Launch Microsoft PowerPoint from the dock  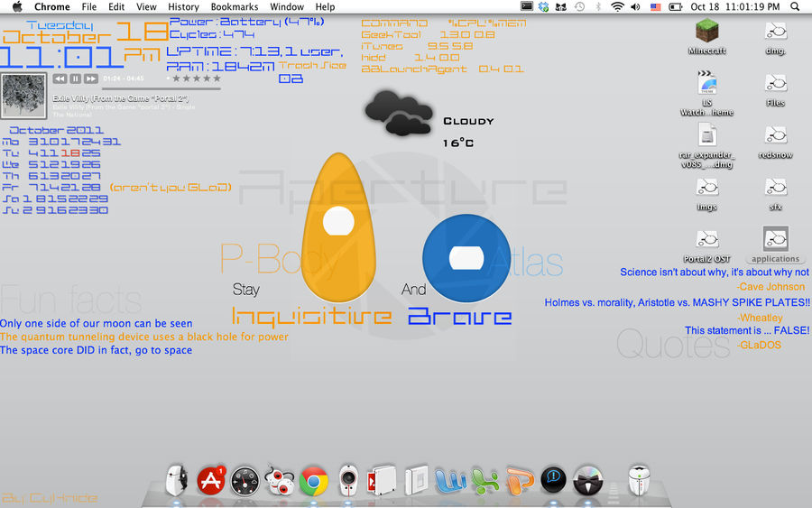[x=520, y=481]
